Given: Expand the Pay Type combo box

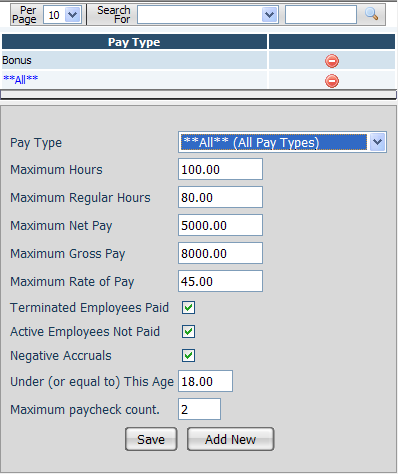Looking at the screenshot, I should pyautogui.click(x=282, y=142).
